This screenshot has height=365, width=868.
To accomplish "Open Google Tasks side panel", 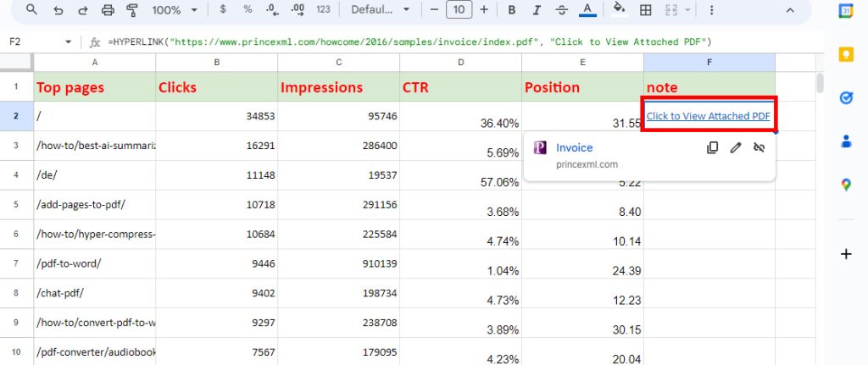I will tap(846, 98).
